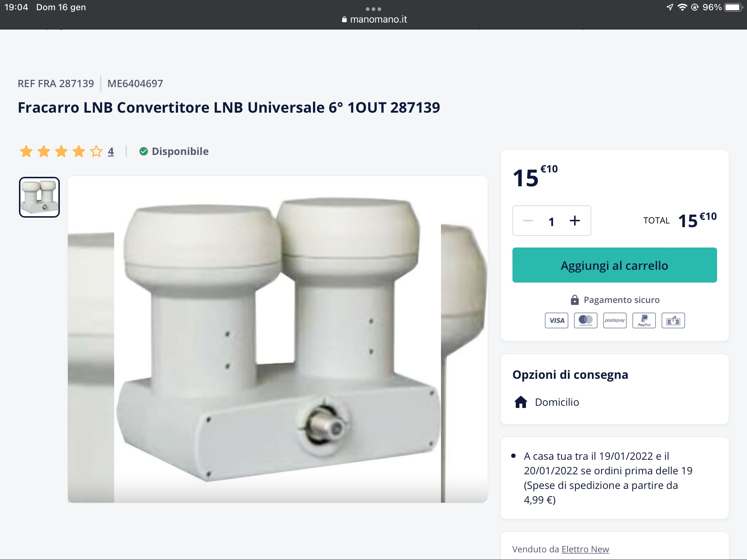Click the Postepay payment icon
Viewport: 747px width, 560px height.
click(x=615, y=320)
